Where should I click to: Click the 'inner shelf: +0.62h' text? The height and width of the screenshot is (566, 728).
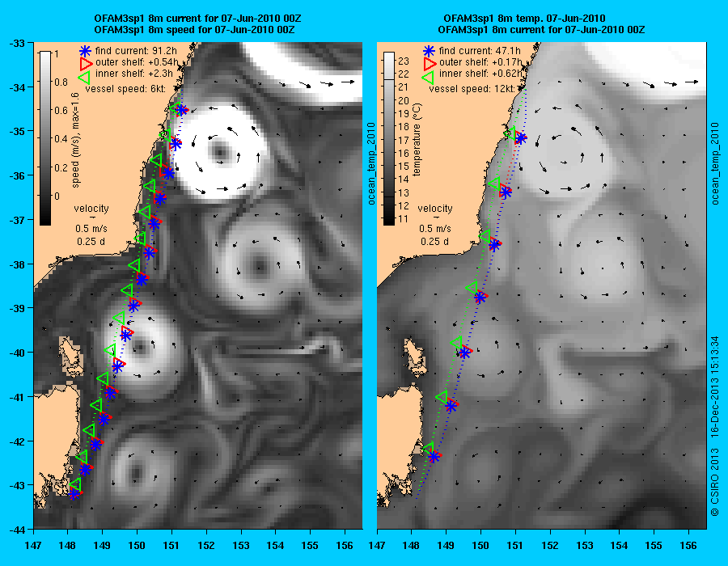point(481,74)
